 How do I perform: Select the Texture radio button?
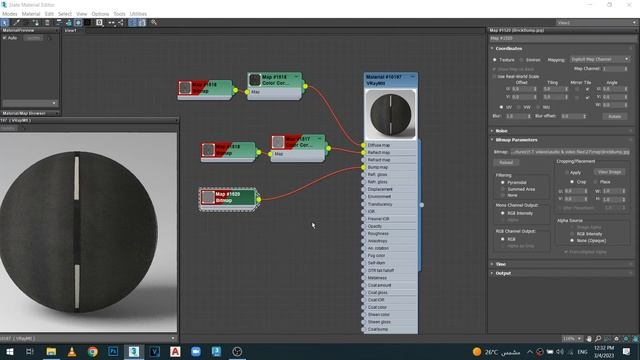coord(495,60)
